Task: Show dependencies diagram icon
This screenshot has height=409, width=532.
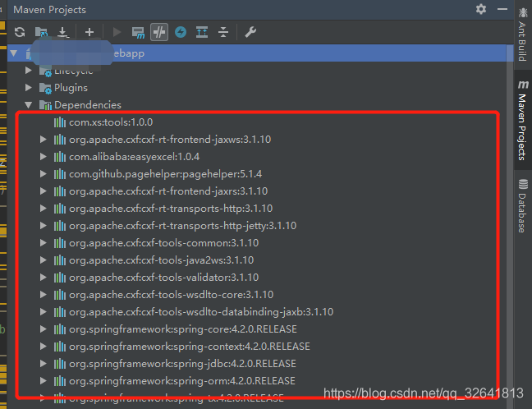Action: [202, 32]
